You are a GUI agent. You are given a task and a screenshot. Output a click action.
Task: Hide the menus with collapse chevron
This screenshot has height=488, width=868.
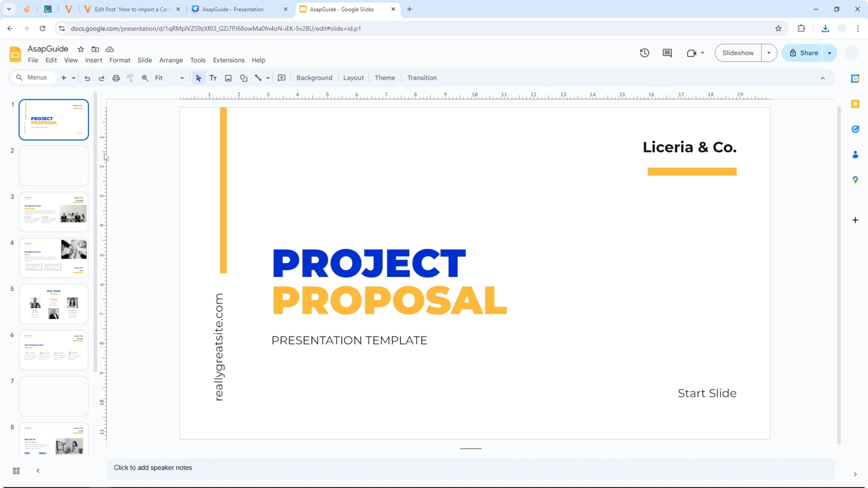tap(822, 78)
